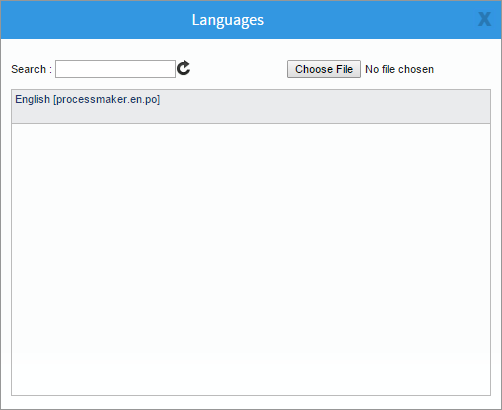Click the X in the Languages title bar
The image size is (502, 410).
coord(484,19)
